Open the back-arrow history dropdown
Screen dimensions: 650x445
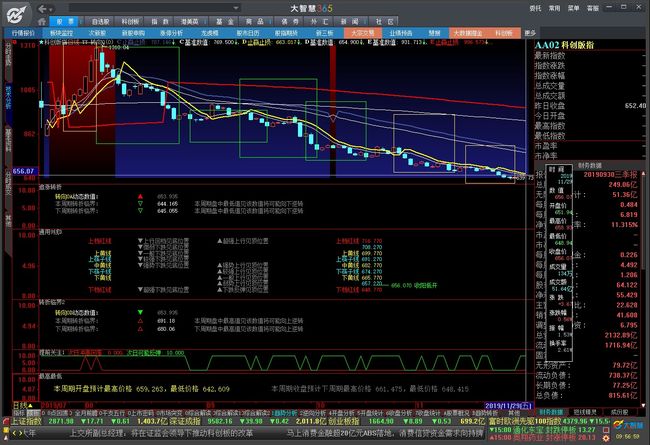click(51, 9)
